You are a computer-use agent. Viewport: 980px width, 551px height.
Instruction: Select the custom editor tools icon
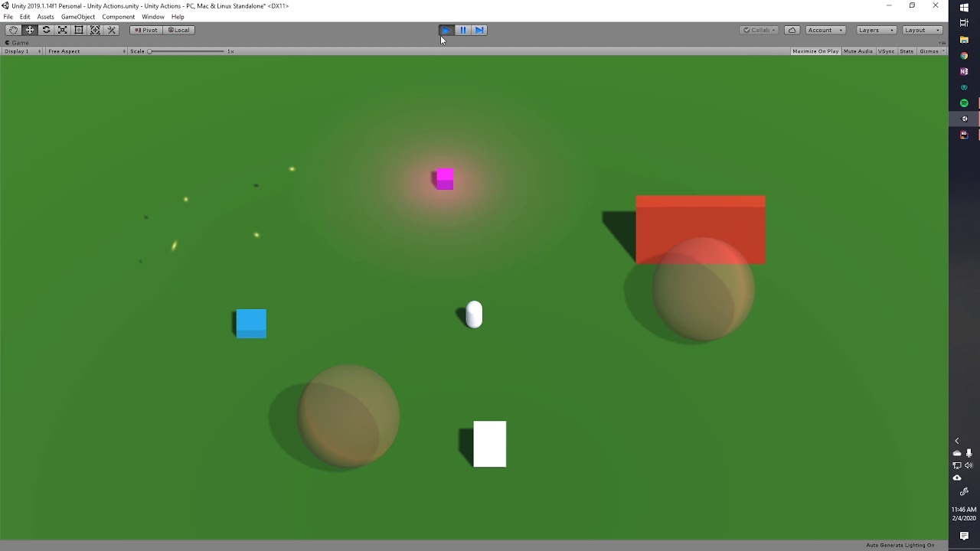112,30
